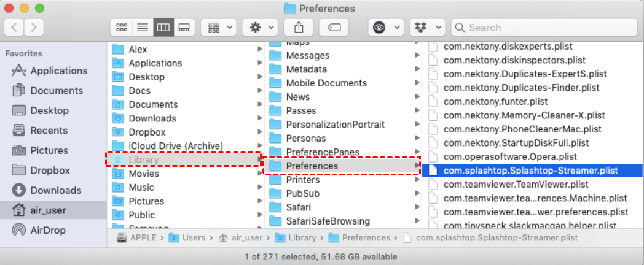Select the Safari folder in the column
Image resolution: width=644 pixels, height=265 pixels.
pos(299,207)
